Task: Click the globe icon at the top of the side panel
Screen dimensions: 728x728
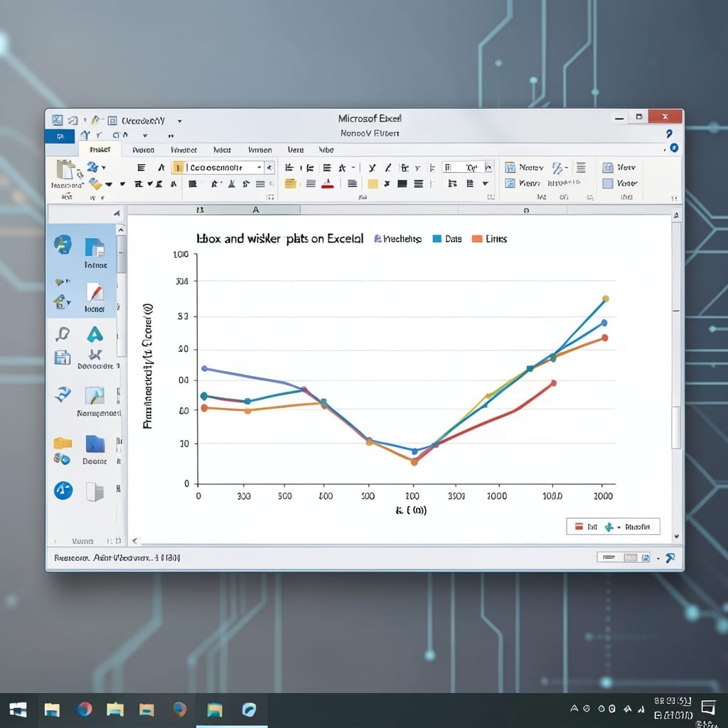Action: (x=63, y=245)
